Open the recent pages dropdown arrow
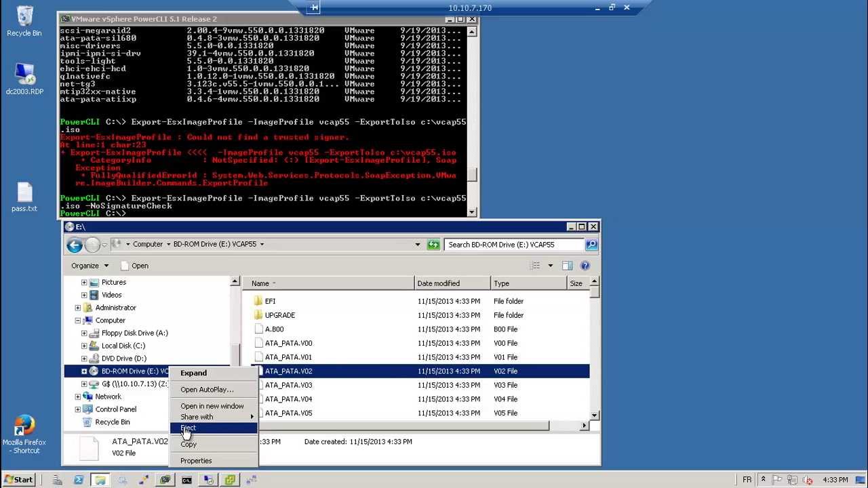The height and width of the screenshot is (488, 868). [x=106, y=245]
